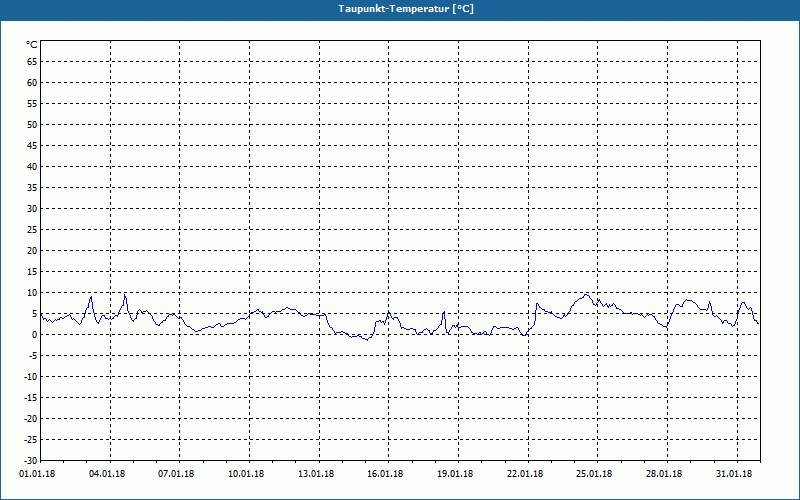Click the 13.01.18 date label
Image resolution: width=800 pixels, height=500 pixels.
[316, 474]
